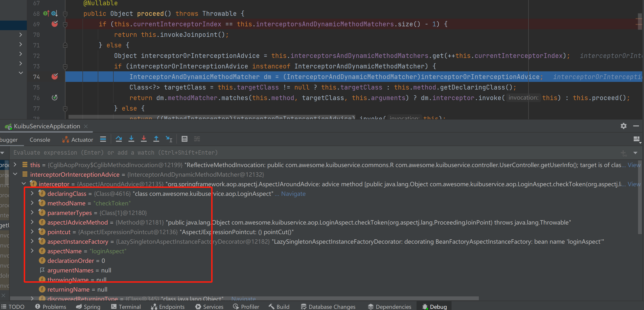Click Show Execution Point icon
Viewport: 644px width, 310px height.
(103, 139)
